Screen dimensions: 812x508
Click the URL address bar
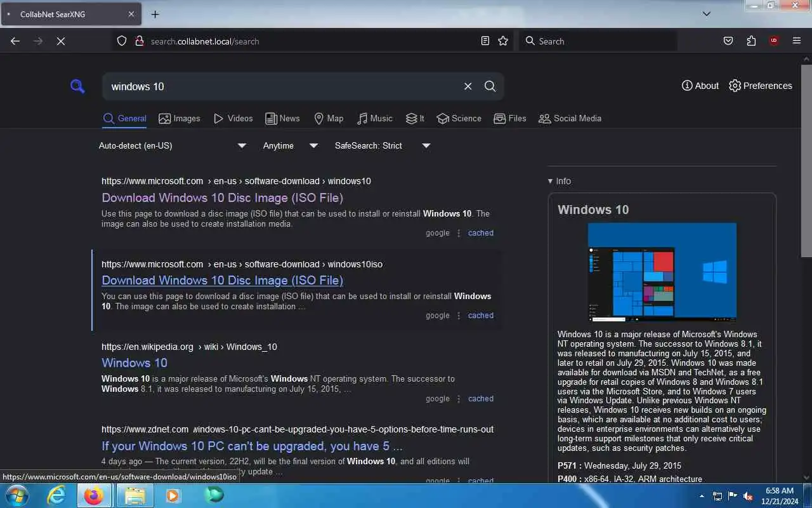click(x=311, y=41)
